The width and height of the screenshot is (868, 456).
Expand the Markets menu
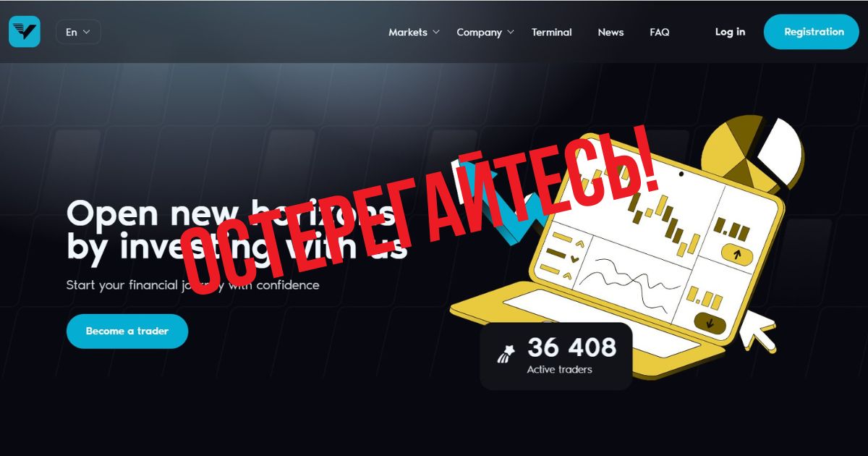[x=414, y=32]
